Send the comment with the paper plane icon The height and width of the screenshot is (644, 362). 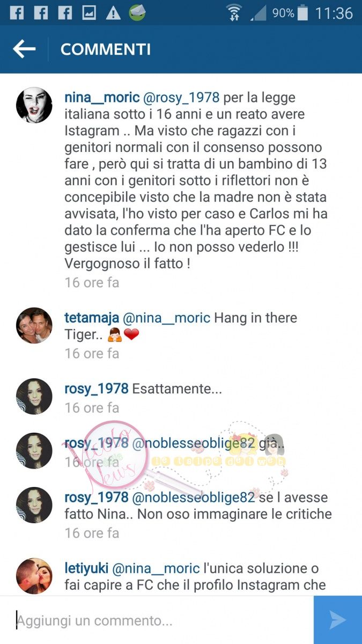pyautogui.click(x=338, y=620)
